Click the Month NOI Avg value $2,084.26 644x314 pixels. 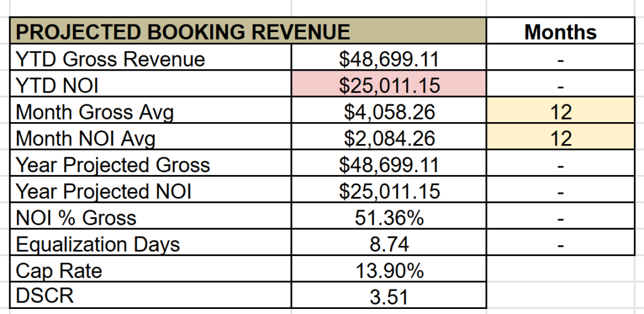click(389, 138)
